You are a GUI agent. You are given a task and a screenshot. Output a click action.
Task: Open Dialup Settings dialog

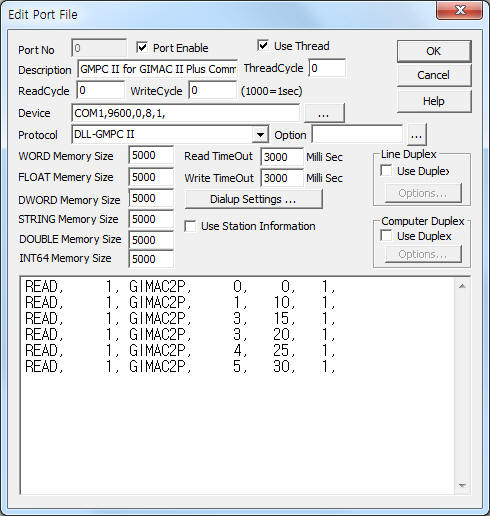[x=253, y=199]
